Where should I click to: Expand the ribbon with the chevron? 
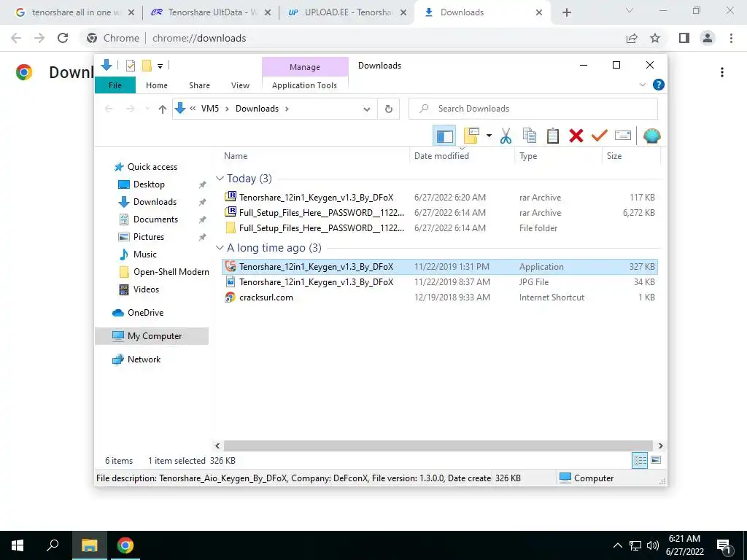tap(642, 85)
